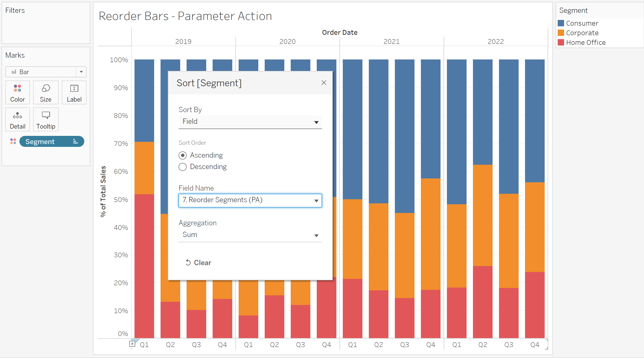Click Consumer blue legend swatch
Screen dimensions: 644x358
tap(561, 23)
